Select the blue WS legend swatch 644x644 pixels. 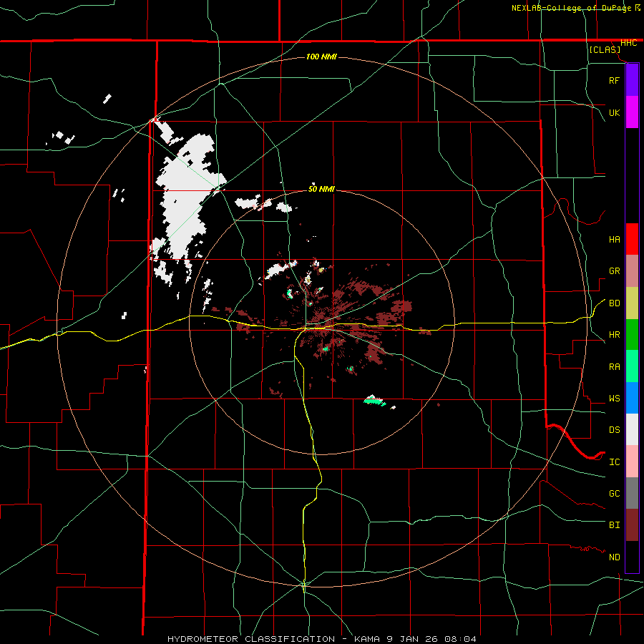[632, 398]
